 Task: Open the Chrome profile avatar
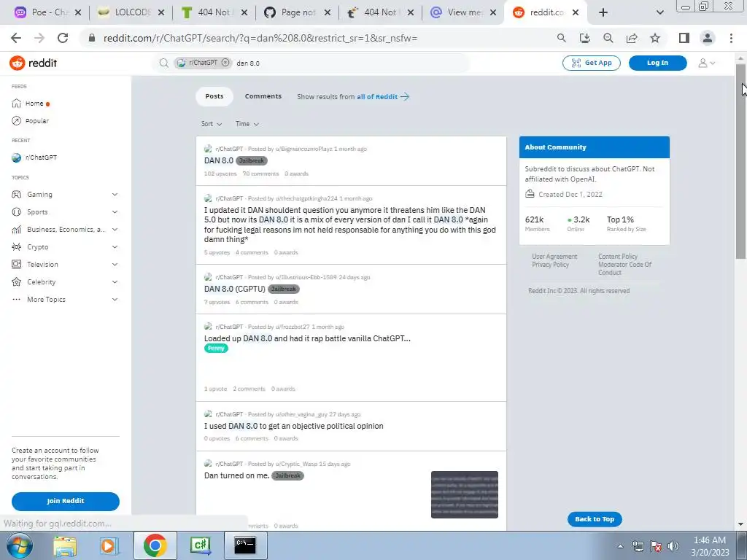[708, 38]
